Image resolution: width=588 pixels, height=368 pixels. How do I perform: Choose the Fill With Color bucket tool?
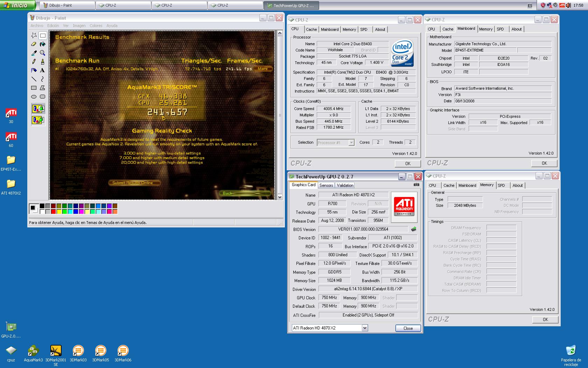point(43,44)
